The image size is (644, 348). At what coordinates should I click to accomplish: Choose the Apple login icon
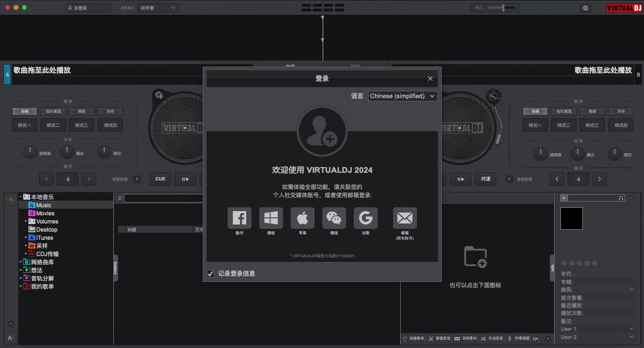303,218
